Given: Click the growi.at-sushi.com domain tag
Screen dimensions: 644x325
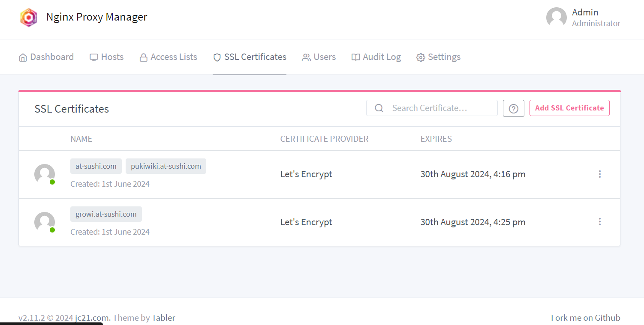Looking at the screenshot, I should click(106, 214).
